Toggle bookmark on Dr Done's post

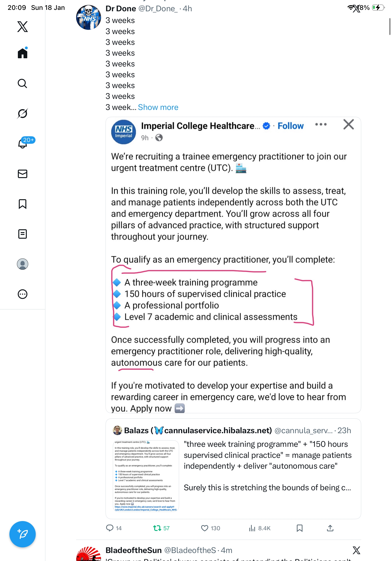click(x=300, y=528)
